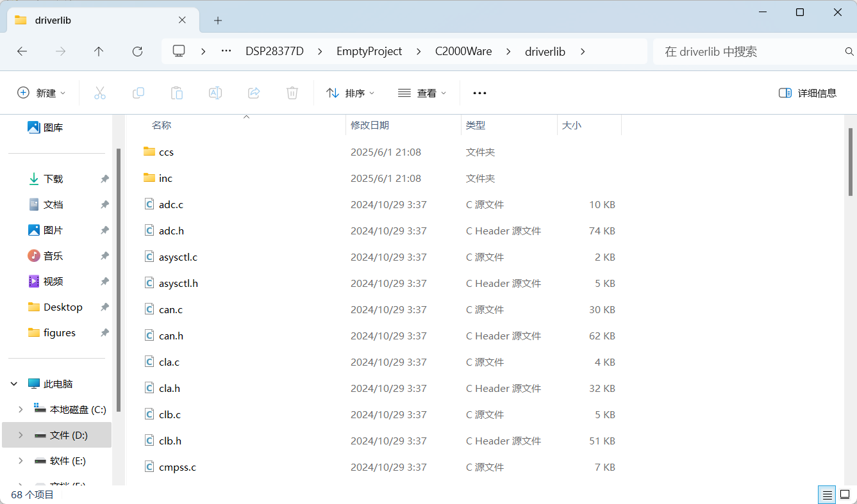857x504 pixels.
Task: Click the Copy icon in the toolbar
Action: point(138,92)
